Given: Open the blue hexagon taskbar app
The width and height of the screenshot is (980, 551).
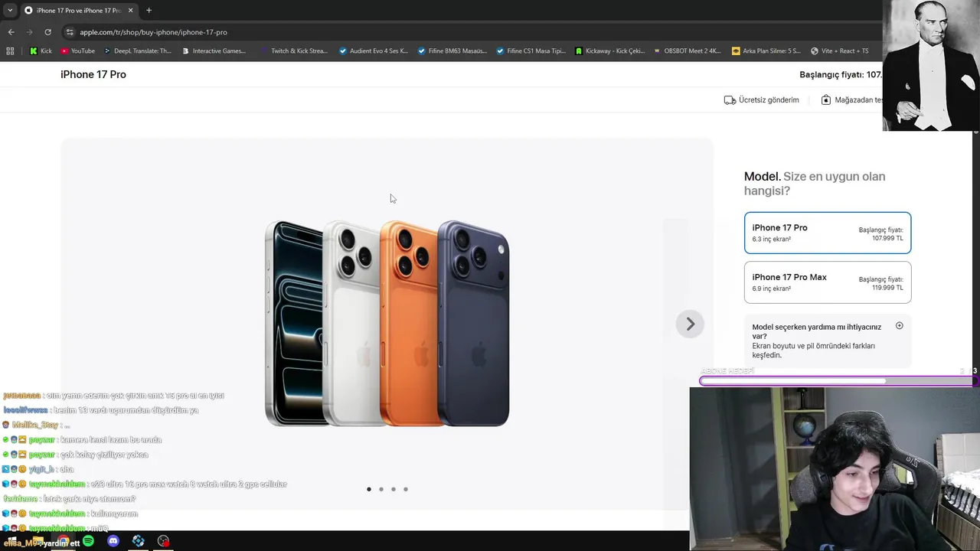Looking at the screenshot, I should [139, 541].
